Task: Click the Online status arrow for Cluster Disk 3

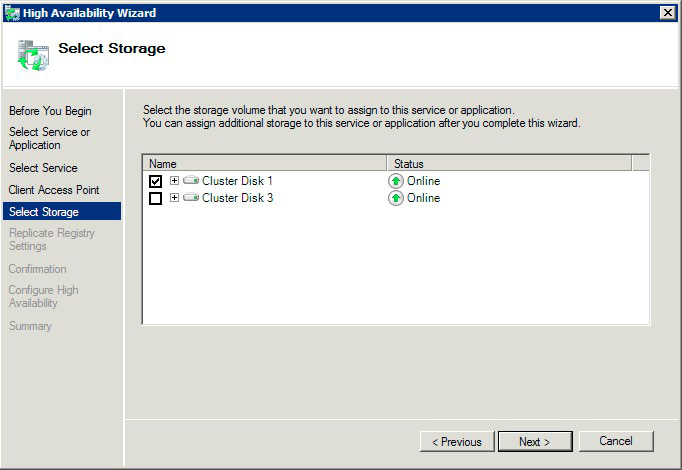Action: pos(396,198)
